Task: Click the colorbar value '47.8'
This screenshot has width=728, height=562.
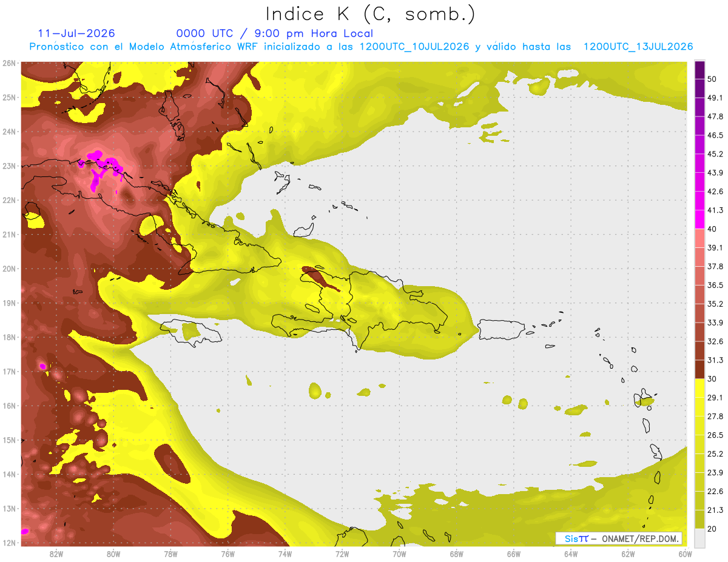Action: click(x=715, y=116)
